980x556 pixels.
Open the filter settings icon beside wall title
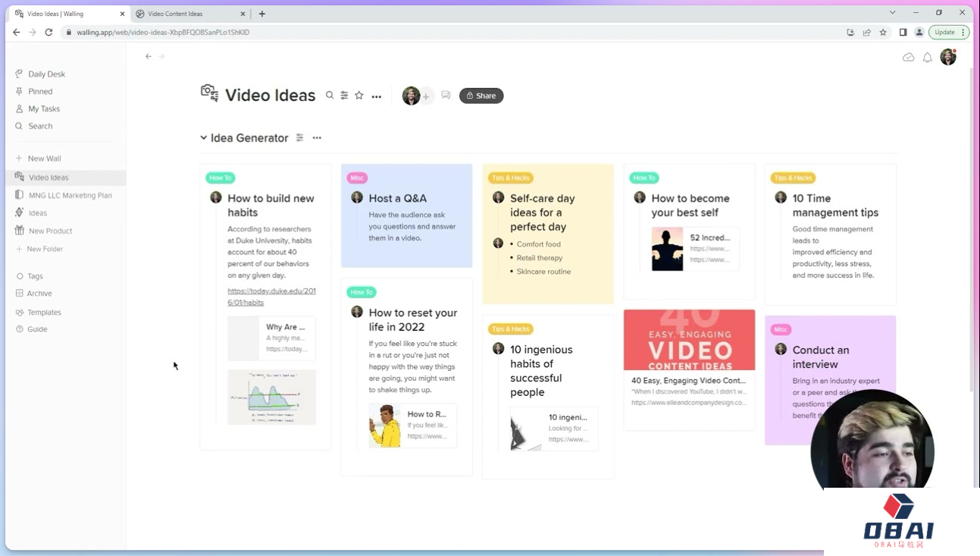click(344, 96)
